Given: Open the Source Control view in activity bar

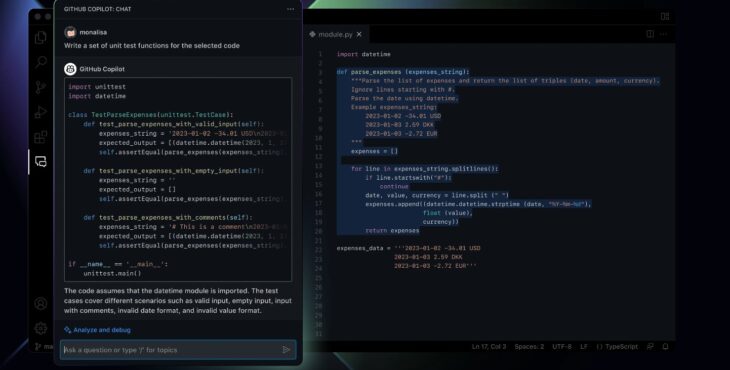Looking at the screenshot, I should coord(41,87).
